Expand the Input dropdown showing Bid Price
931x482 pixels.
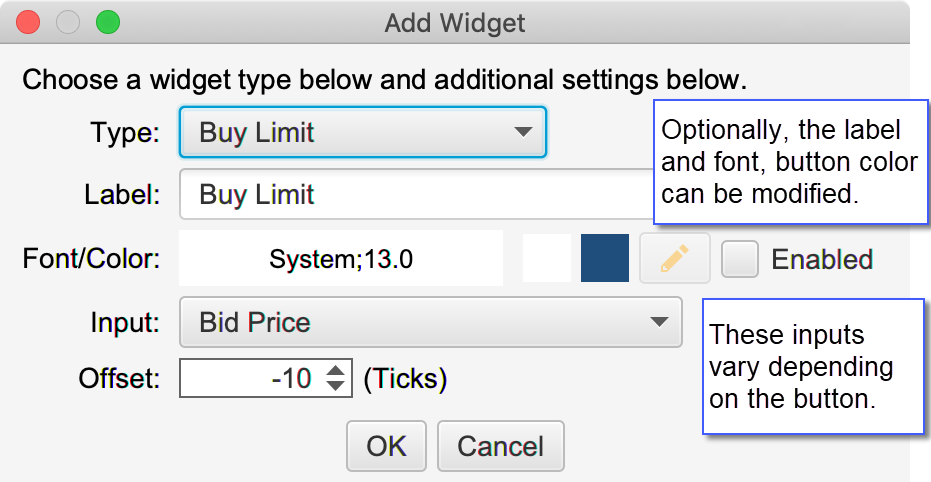(430, 322)
